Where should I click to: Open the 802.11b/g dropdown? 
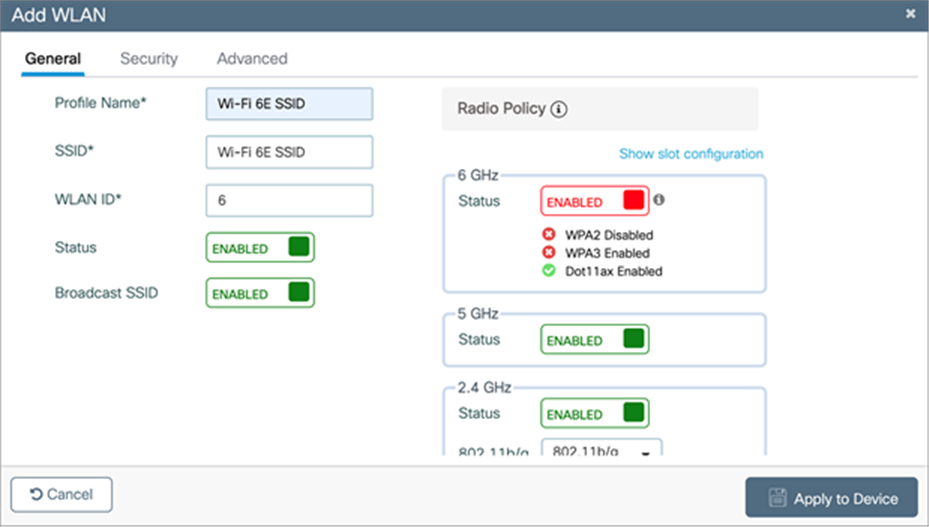pos(601,448)
